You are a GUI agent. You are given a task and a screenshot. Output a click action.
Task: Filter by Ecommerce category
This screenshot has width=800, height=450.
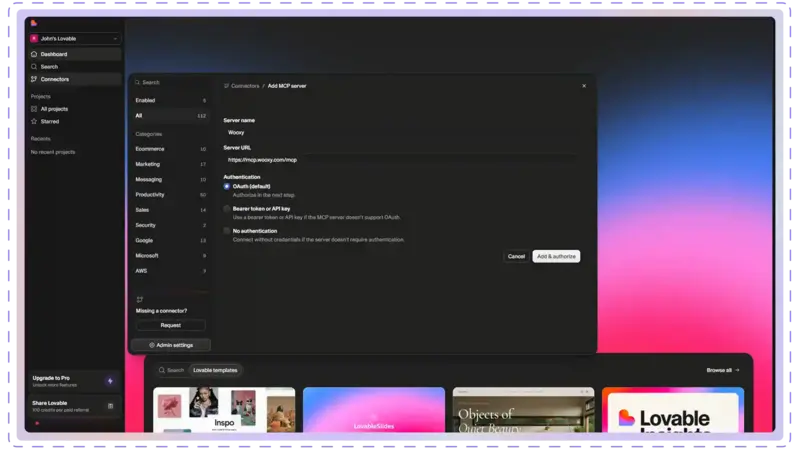(x=170, y=149)
